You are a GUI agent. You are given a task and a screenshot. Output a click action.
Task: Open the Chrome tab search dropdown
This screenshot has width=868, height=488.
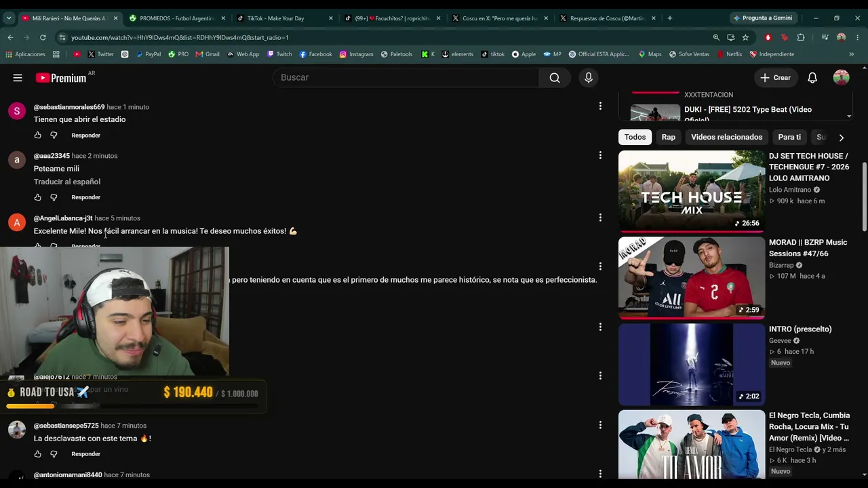[x=9, y=18]
